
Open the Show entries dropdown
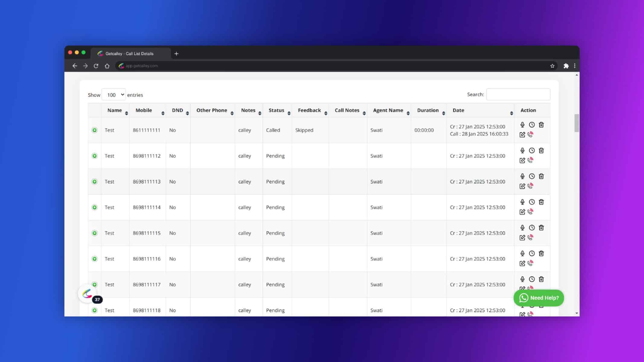[114, 95]
